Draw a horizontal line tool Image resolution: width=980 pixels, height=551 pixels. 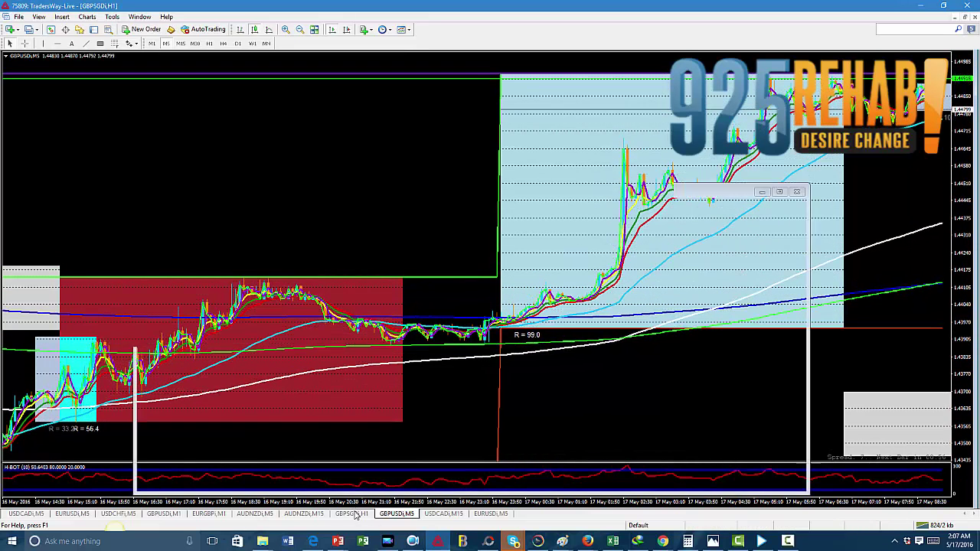point(57,44)
